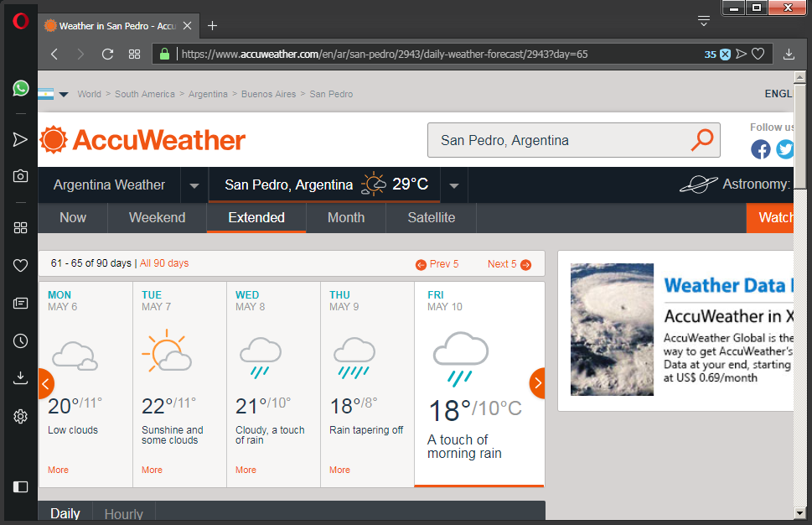Open downloads button in toolbar
The image size is (812, 525).
coord(789,54)
